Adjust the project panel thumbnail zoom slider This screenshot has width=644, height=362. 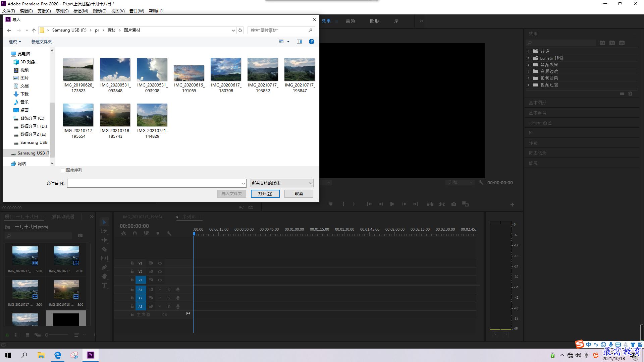(56, 335)
